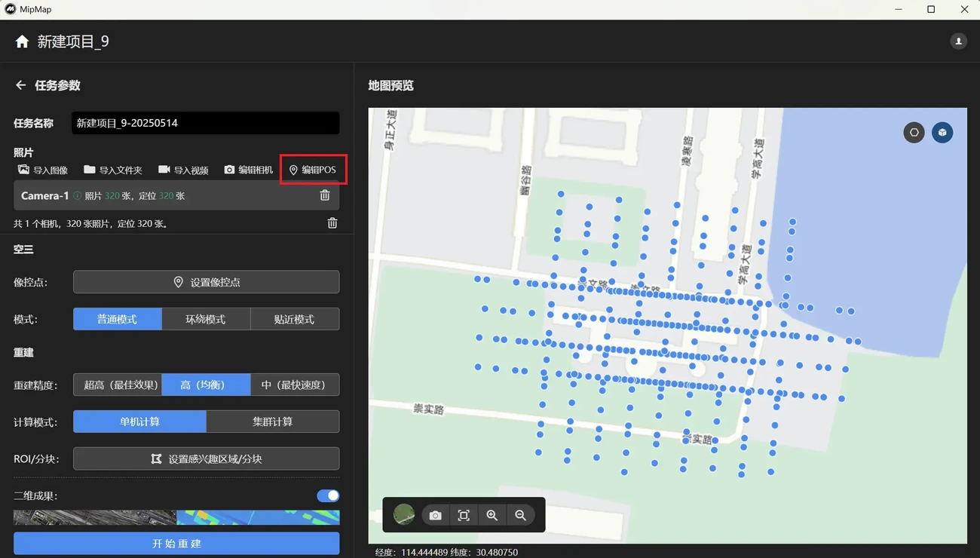The height and width of the screenshot is (558, 980).
Task: Choose 超高（最佳效果）reconstruction precision
Action: (118, 385)
